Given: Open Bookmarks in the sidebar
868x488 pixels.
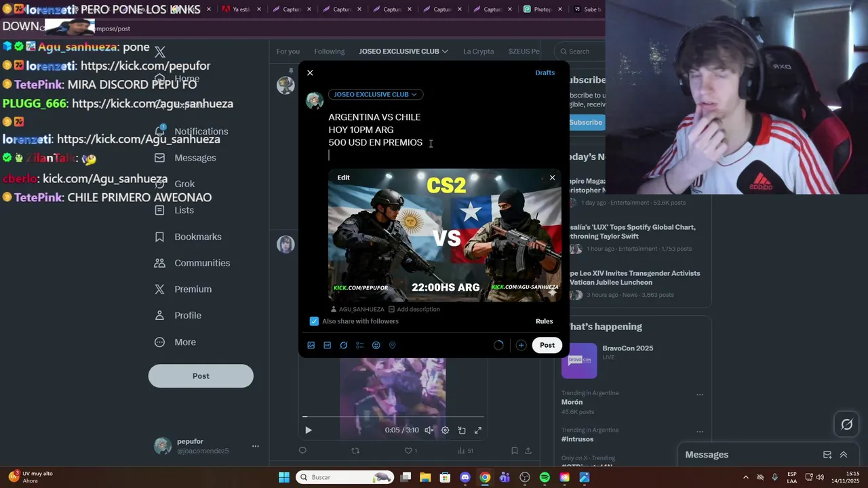Looking at the screenshot, I should 189,237.
